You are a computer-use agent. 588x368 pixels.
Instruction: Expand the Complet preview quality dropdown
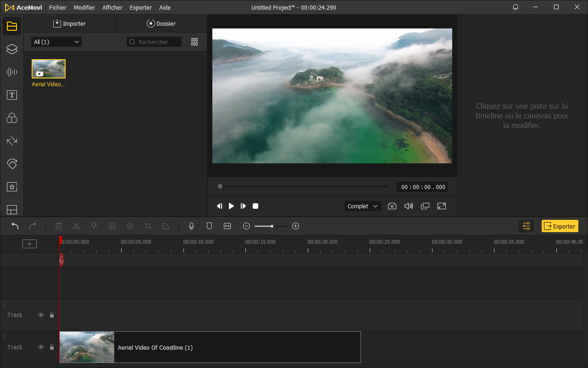(x=363, y=206)
